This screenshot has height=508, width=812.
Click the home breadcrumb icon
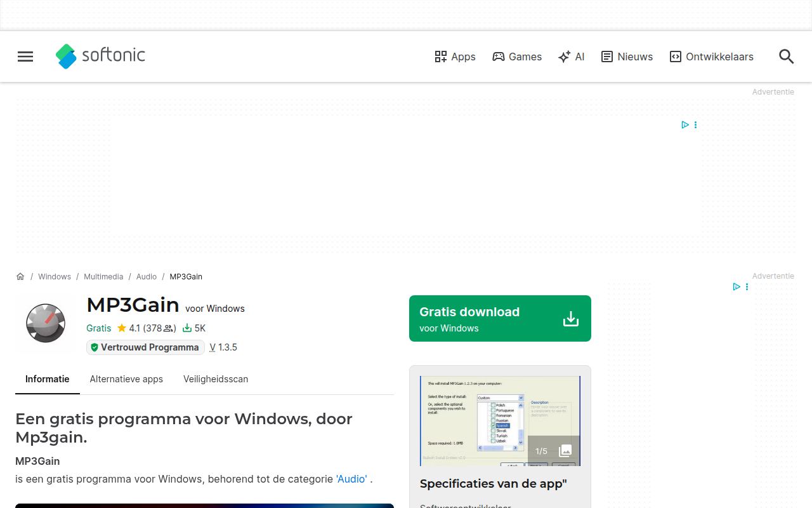[x=20, y=276]
